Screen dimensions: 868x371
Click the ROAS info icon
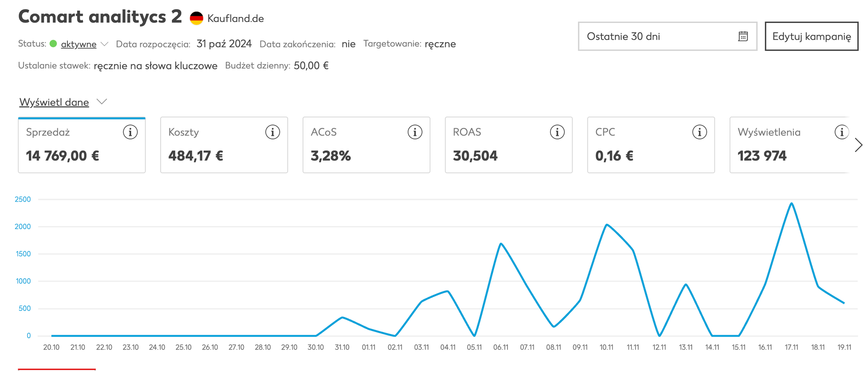(557, 132)
